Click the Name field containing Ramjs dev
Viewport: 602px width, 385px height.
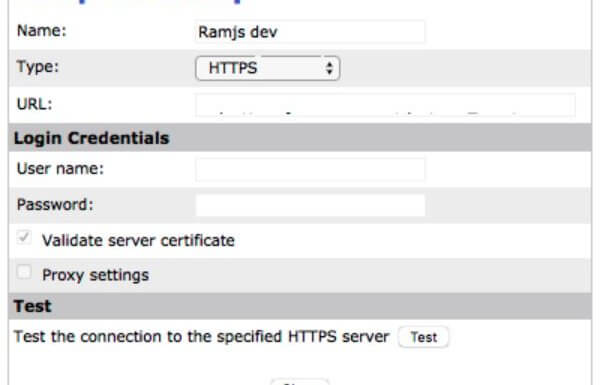[x=310, y=31]
